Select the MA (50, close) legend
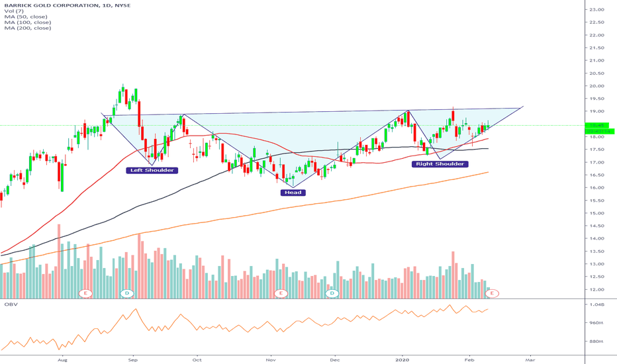The image size is (617, 364). pyautogui.click(x=26, y=17)
